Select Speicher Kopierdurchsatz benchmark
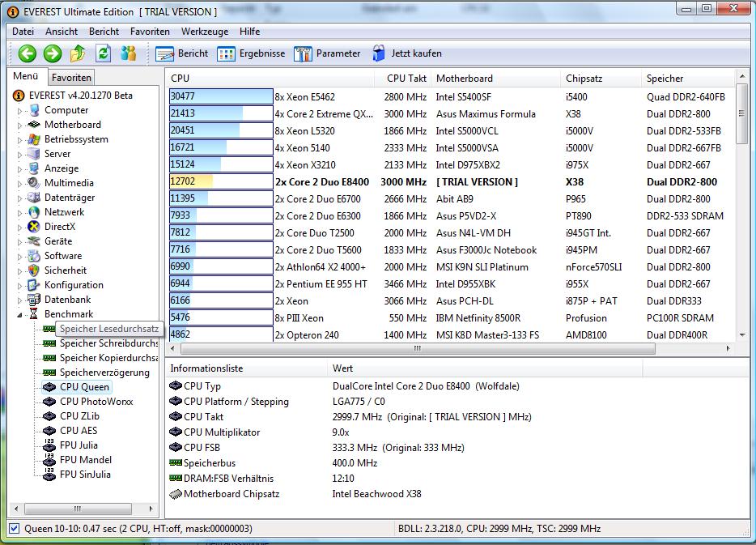Viewport: 756px width, 545px height. (108, 358)
